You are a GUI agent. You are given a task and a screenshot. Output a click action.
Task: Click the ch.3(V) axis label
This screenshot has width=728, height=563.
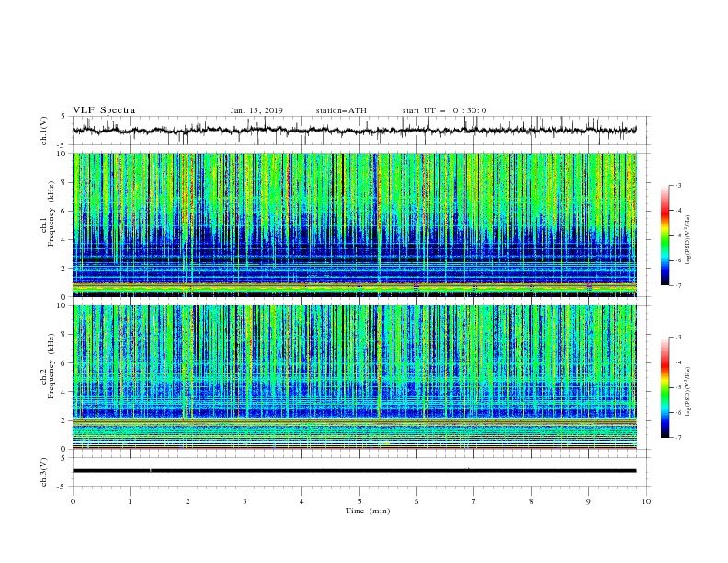(x=44, y=472)
